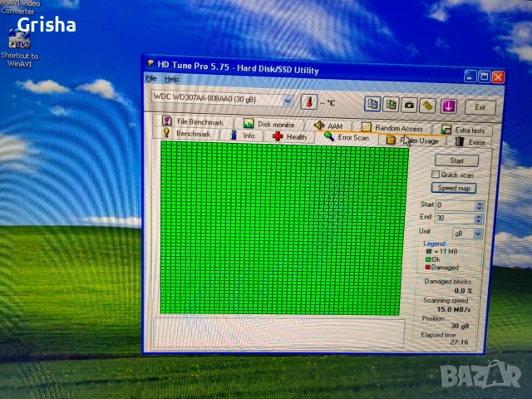Image resolution: width=532 pixels, height=399 pixels.
Task: Click the '30 gB' position value
Action: click(460, 326)
